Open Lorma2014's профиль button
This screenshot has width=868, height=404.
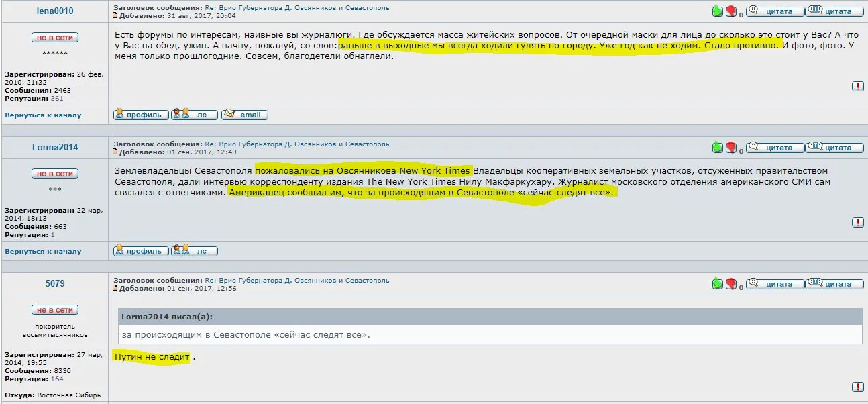[x=141, y=251]
